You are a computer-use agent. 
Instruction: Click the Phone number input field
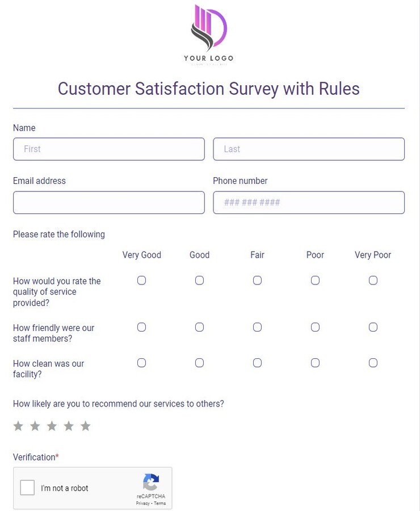pos(309,202)
